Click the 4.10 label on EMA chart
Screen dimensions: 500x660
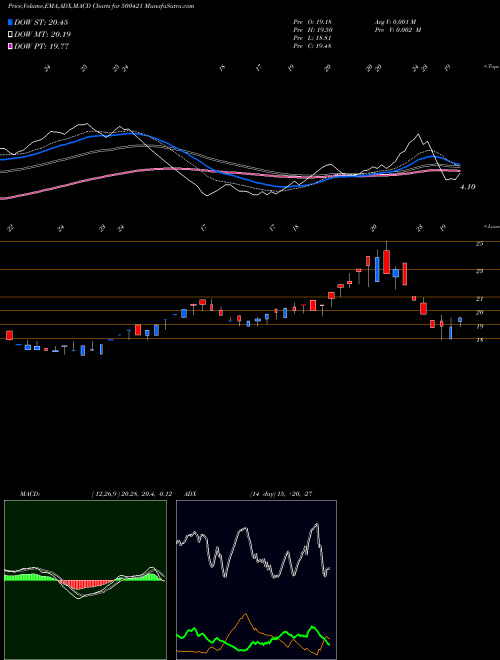(x=468, y=187)
